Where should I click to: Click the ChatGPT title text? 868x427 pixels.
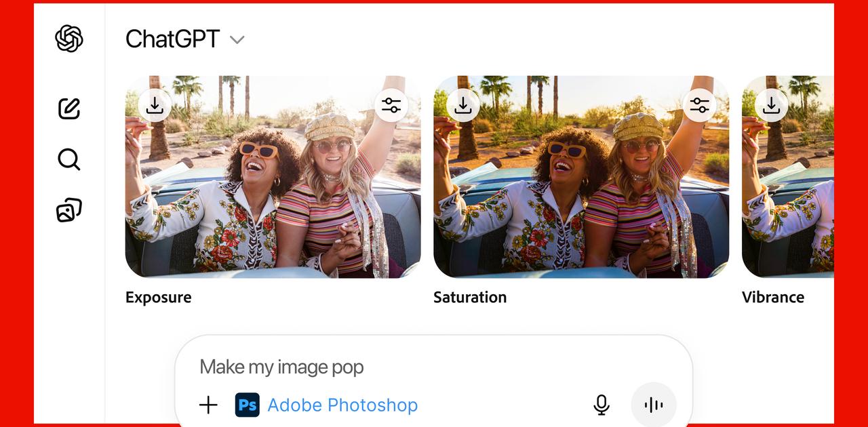172,39
